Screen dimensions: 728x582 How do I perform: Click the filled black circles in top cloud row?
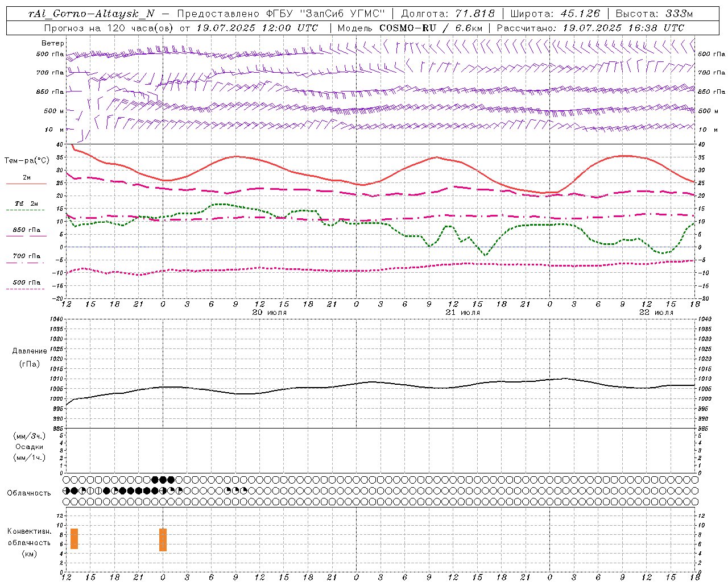tap(163, 480)
